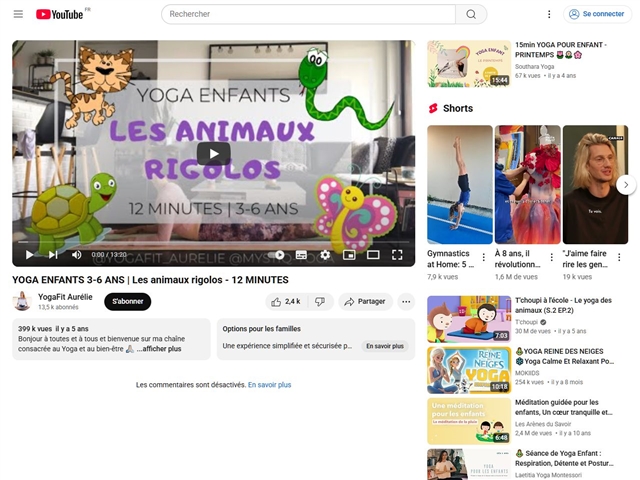Open Méditation guidée pour les enfants thumbnail
This screenshot has height=480, width=640.
point(469,421)
